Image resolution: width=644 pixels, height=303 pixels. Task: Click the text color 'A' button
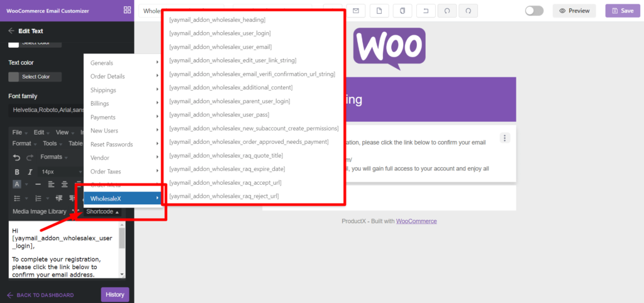[x=17, y=184]
